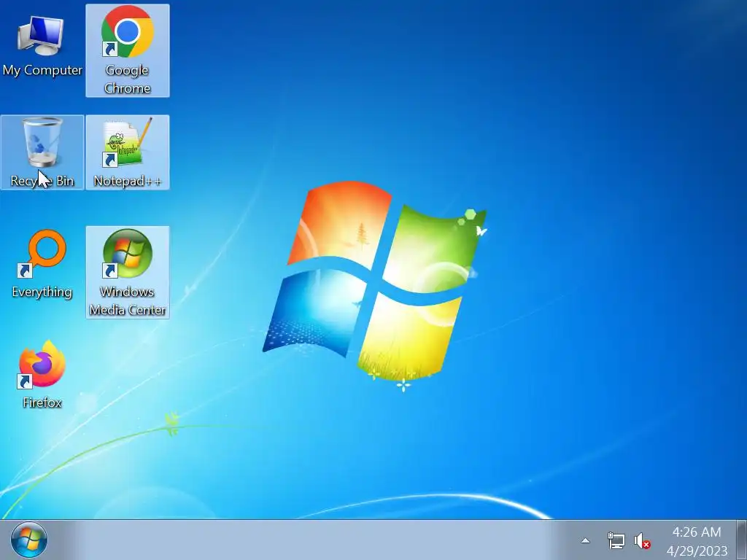
Task: Show hidden system tray icons arrow
Action: [586, 540]
